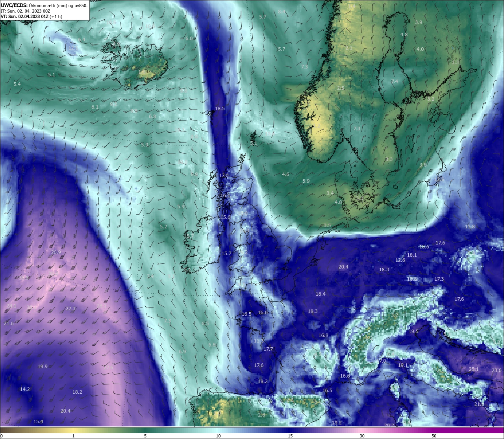Image resolution: width=504 pixels, height=439 pixels.
Task: Click the map value '3.8' near the Baltic
Action: pos(423,165)
